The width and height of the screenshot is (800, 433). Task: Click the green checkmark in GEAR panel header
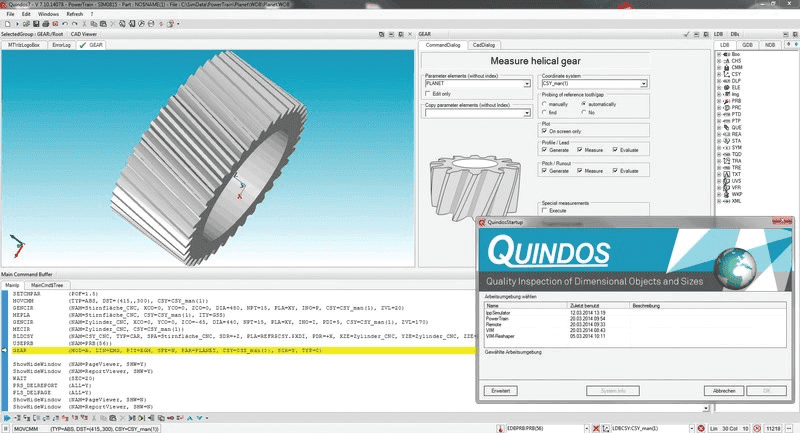coord(686,34)
